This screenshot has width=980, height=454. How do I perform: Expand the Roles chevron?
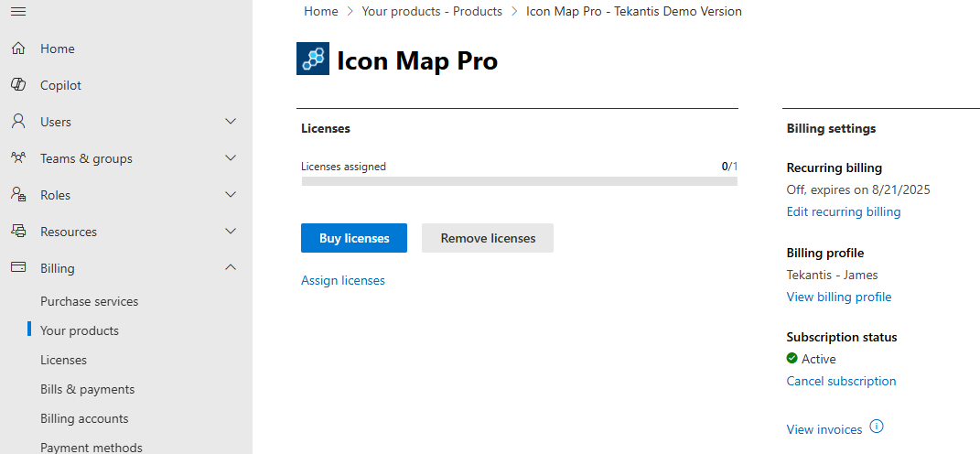231,195
